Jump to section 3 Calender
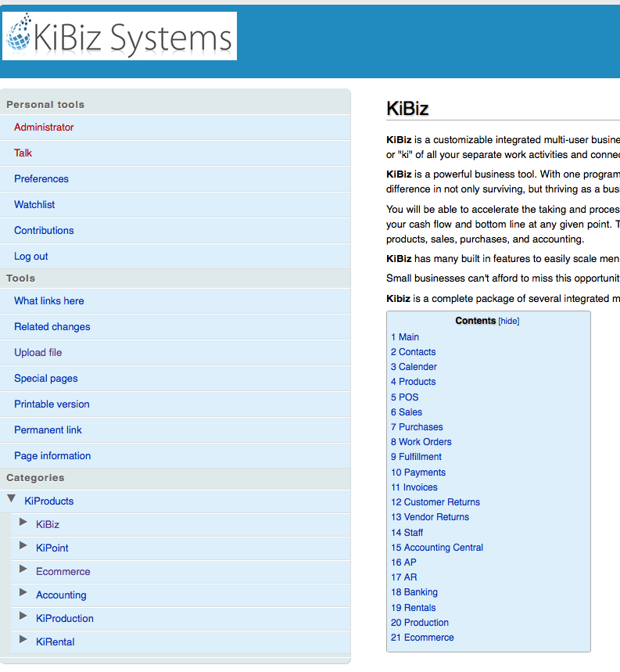Screen dimensions: 620x672 tap(414, 367)
